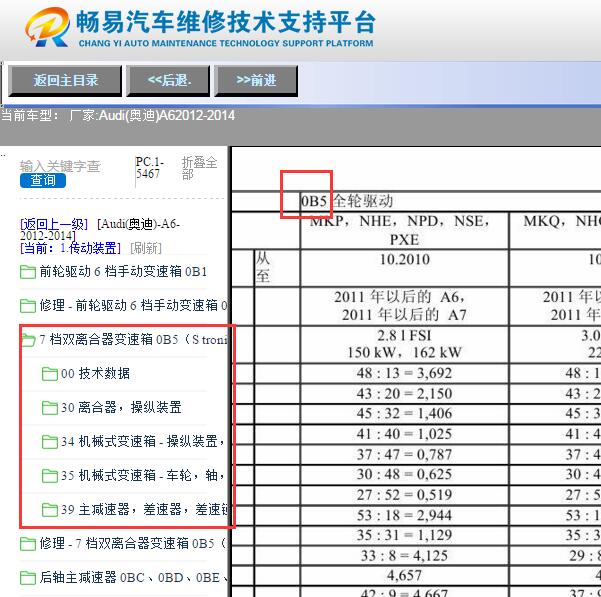Focus the 输入关键字查 keyword search field

tap(60, 166)
